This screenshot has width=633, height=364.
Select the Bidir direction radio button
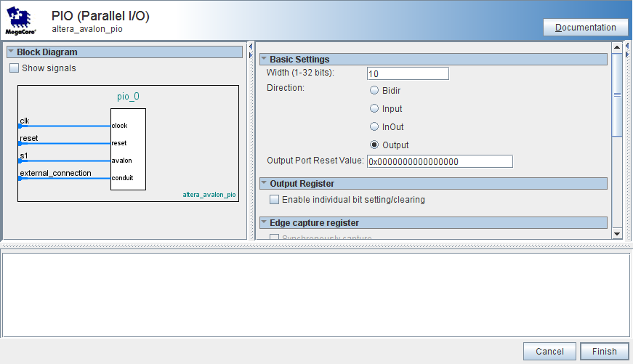pos(374,91)
